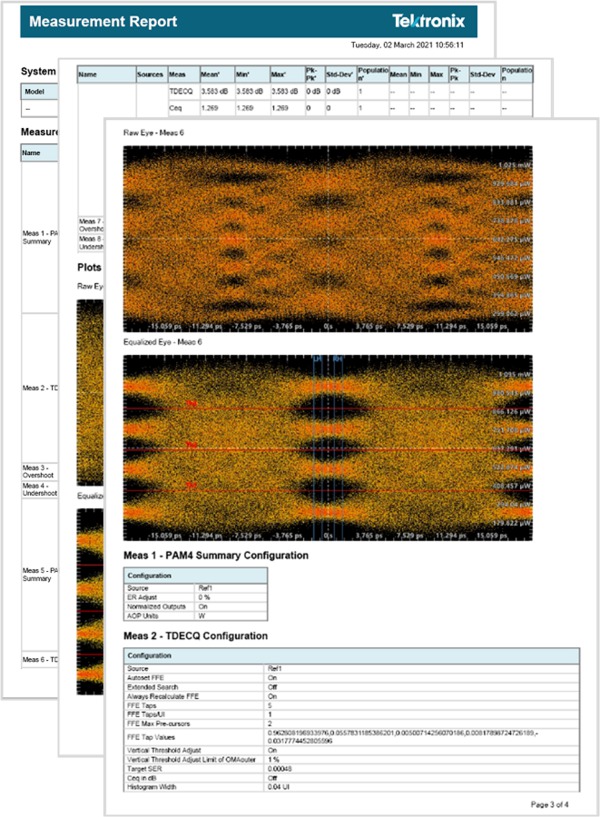Click the 1 % threshold limit value

(273, 760)
